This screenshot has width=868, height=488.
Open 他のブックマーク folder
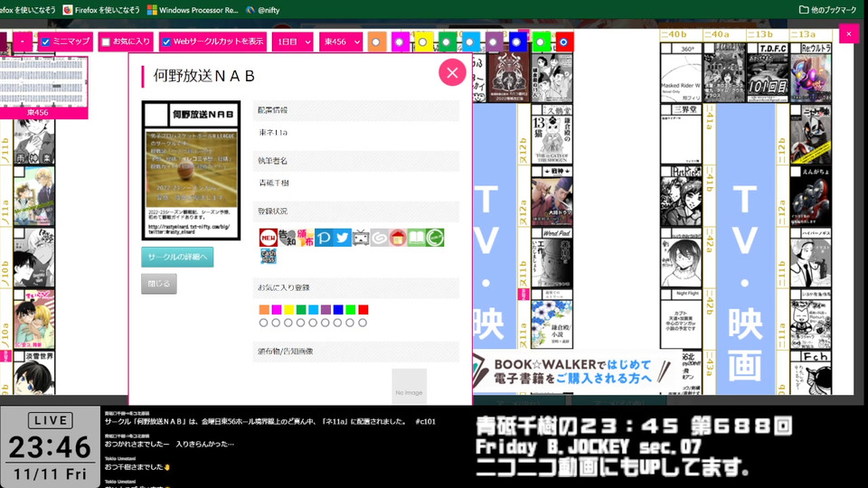[x=828, y=10]
